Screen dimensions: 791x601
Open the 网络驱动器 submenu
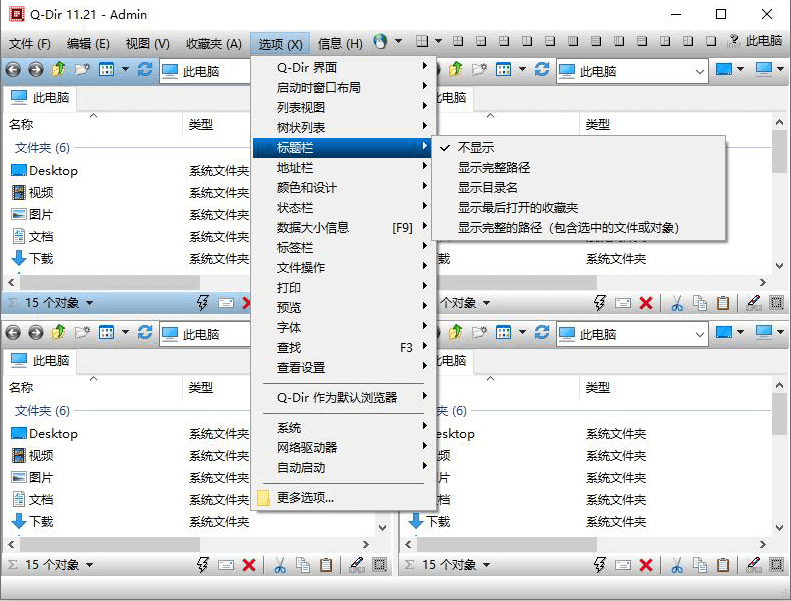point(344,448)
